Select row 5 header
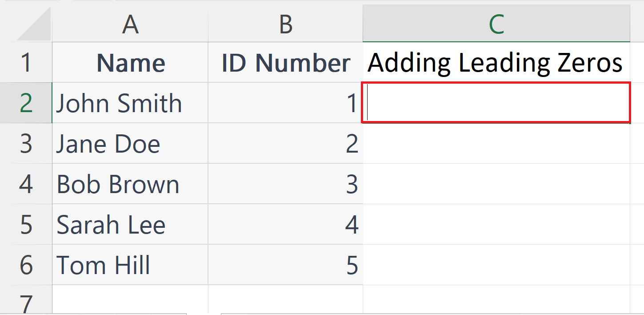 [x=27, y=224]
